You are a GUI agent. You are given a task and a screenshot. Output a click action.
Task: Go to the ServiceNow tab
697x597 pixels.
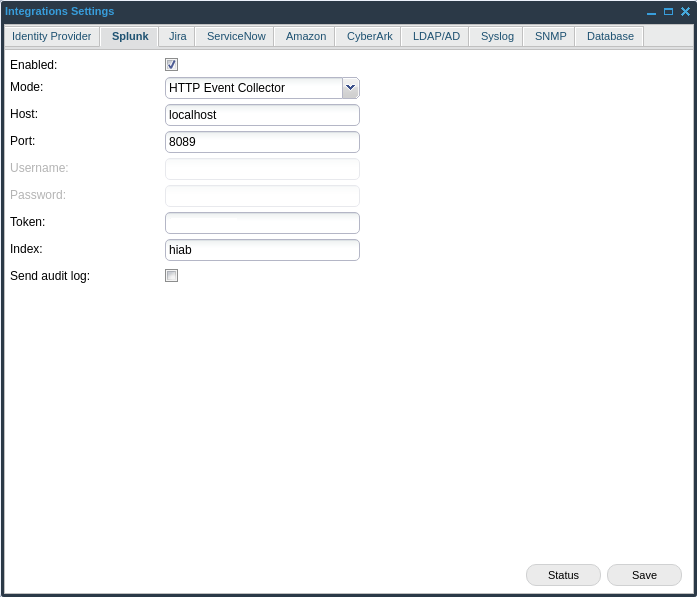pos(236,36)
